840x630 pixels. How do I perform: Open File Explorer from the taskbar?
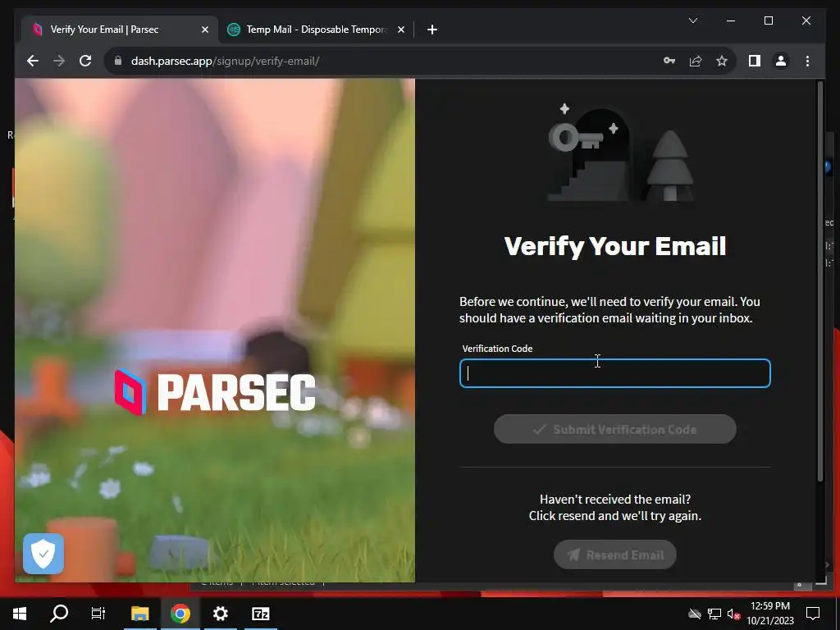[x=139, y=614]
